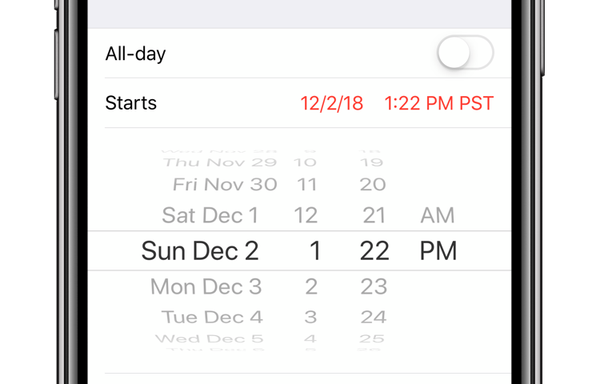This screenshot has width=600, height=384.
Task: Set minutes to 23 in picker
Action: [x=374, y=286]
